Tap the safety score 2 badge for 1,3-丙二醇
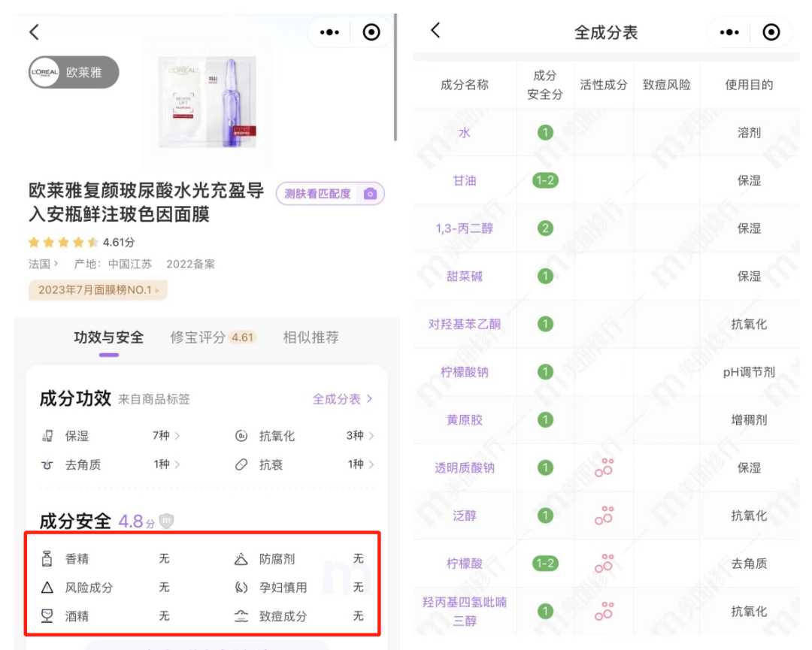812x650 pixels. [x=545, y=228]
